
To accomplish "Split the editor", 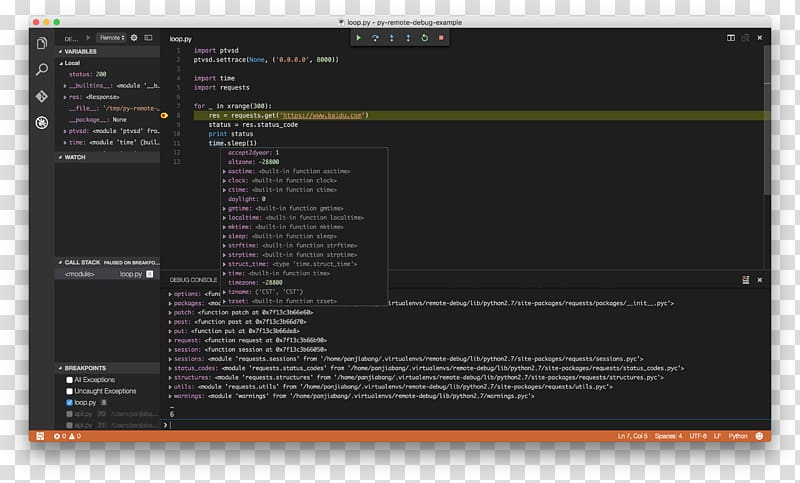I will (x=731, y=37).
